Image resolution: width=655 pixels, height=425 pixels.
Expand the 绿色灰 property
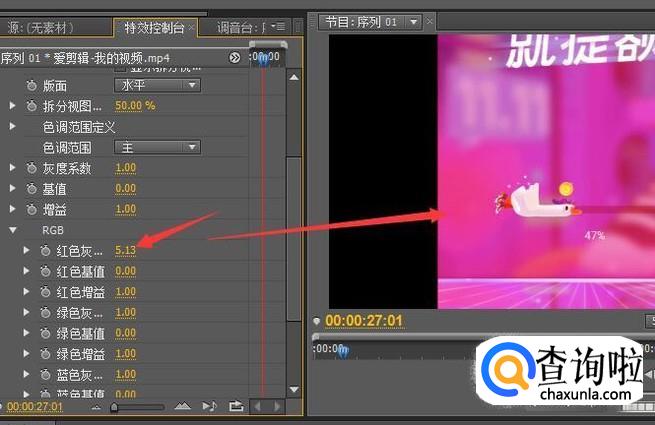26,312
